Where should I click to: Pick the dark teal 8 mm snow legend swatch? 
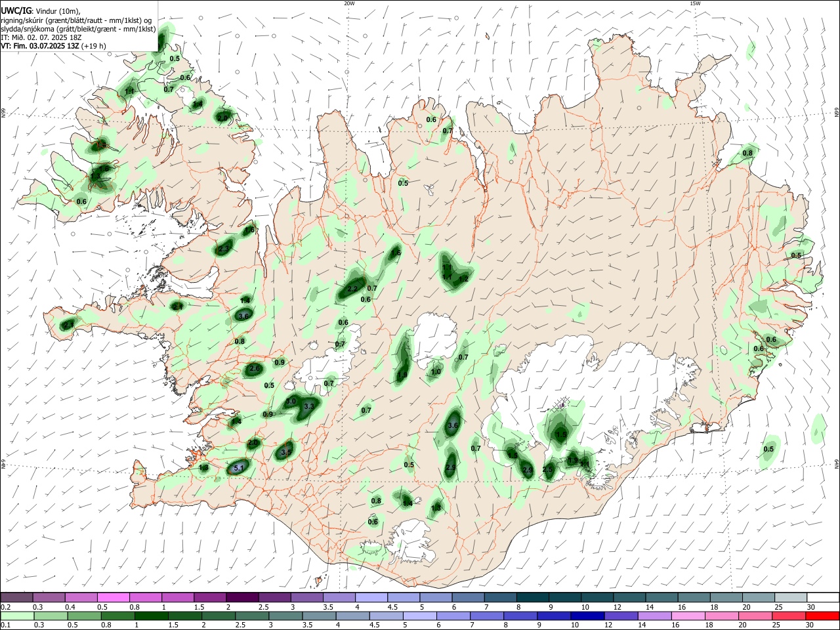(x=533, y=598)
